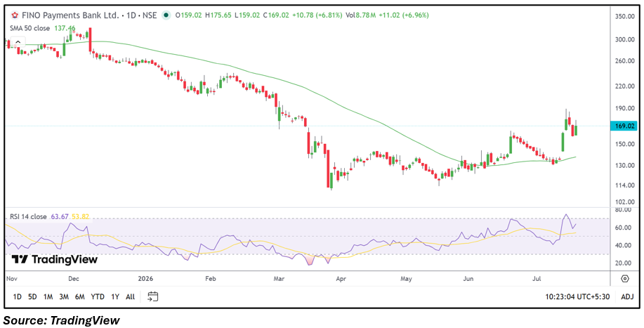Click the FINO Payments Bank logo icon
This screenshot has width=644, height=328.
coord(15,15)
